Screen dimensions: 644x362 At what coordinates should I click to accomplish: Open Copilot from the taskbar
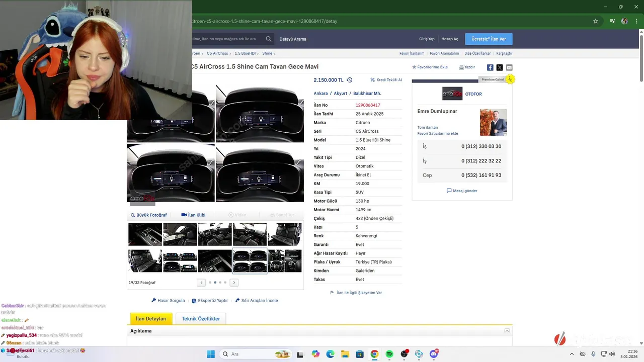click(x=315, y=354)
